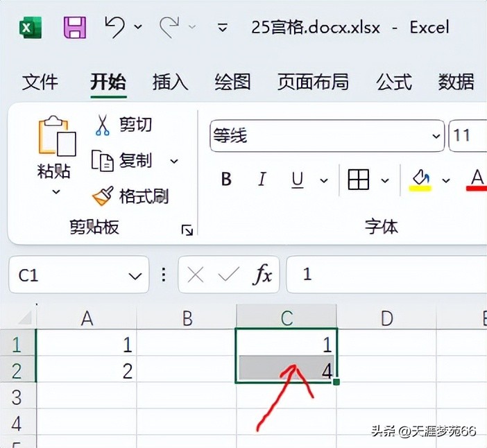This screenshot has width=487, height=448.
Task: Select row 3 header
Action: 18,396
